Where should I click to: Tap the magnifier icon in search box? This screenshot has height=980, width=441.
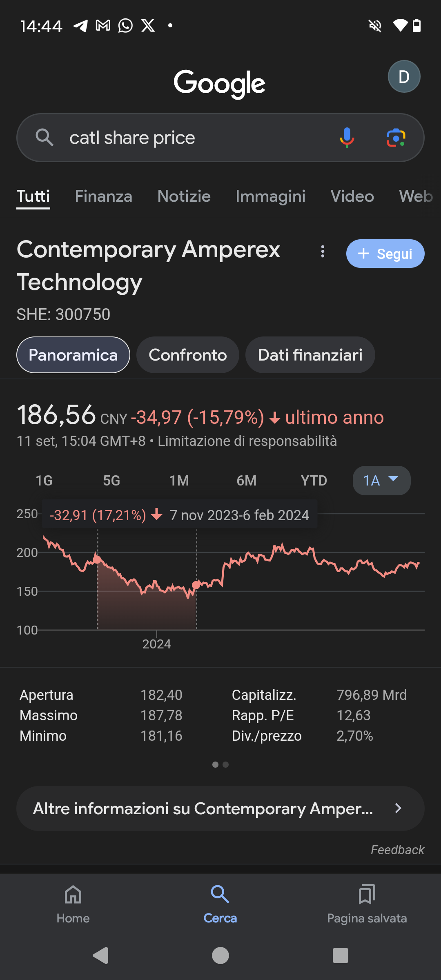click(x=45, y=138)
